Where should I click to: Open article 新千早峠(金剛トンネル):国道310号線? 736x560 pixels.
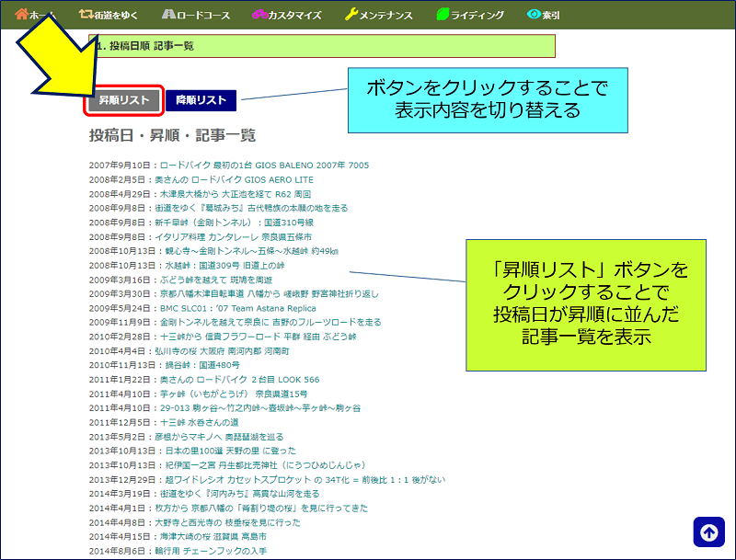(x=234, y=223)
